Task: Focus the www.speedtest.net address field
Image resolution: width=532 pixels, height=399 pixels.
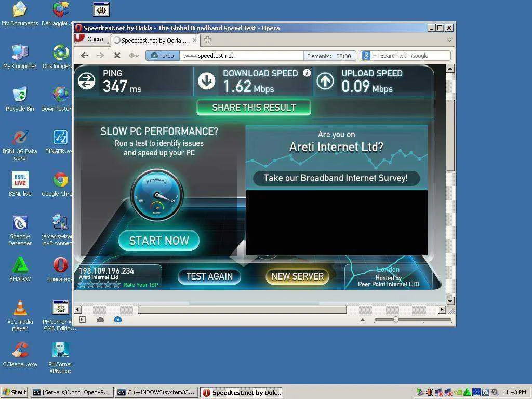Action: 241,56
